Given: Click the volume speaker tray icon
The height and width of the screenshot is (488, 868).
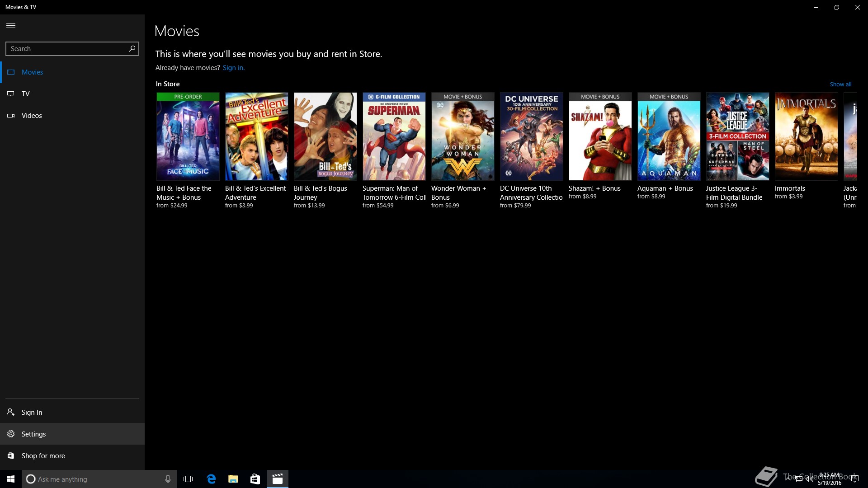Looking at the screenshot, I should coord(810,479).
